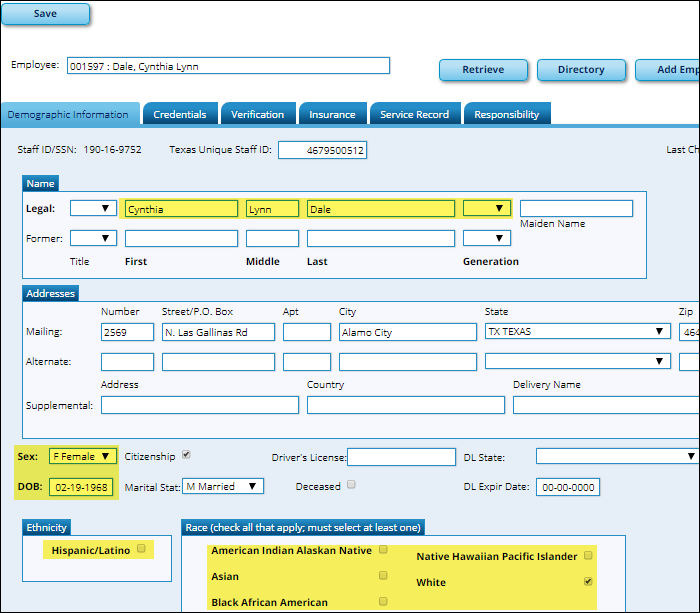Click the Former middle name field

tap(272, 238)
